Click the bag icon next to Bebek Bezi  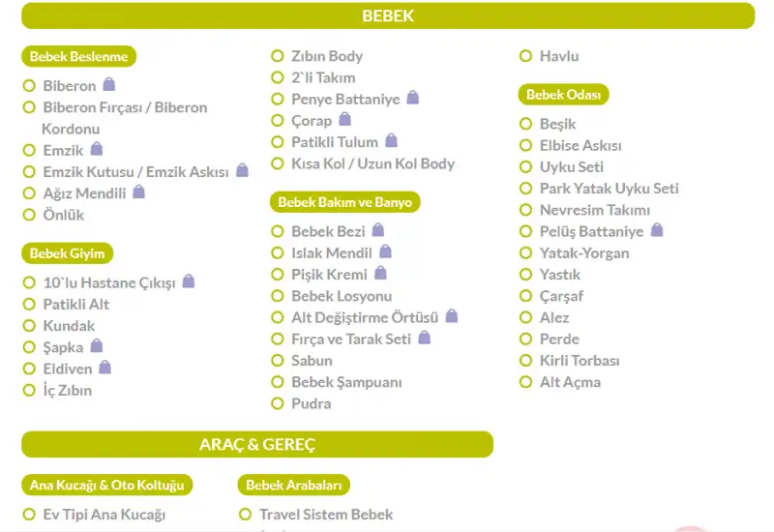click(x=378, y=230)
